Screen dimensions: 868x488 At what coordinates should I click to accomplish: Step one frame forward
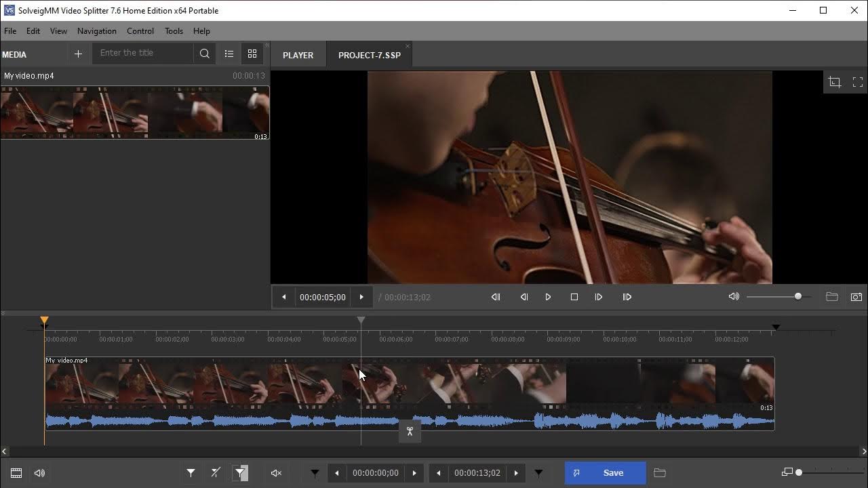coord(599,297)
